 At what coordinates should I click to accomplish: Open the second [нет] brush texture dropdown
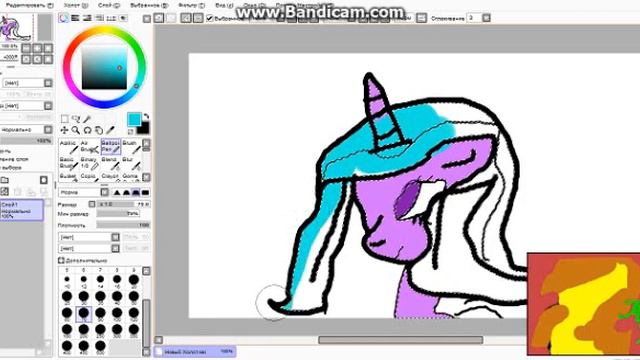point(89,248)
